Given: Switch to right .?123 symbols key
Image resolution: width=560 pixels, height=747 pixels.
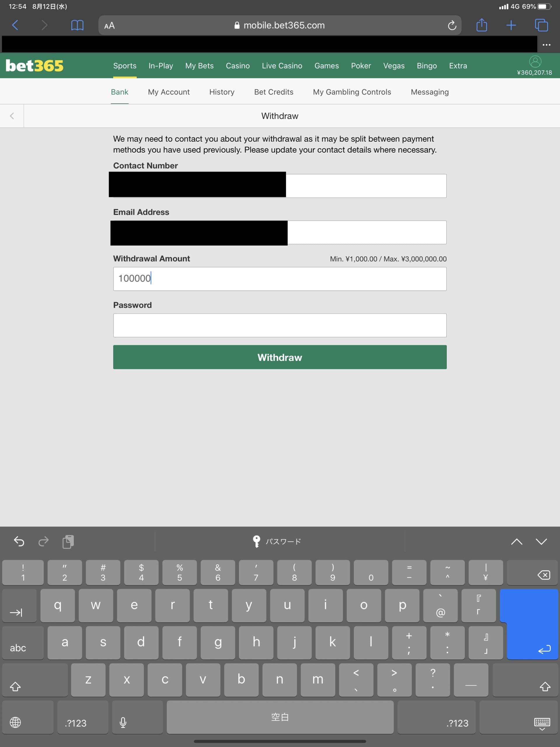Looking at the screenshot, I should coord(436,717).
